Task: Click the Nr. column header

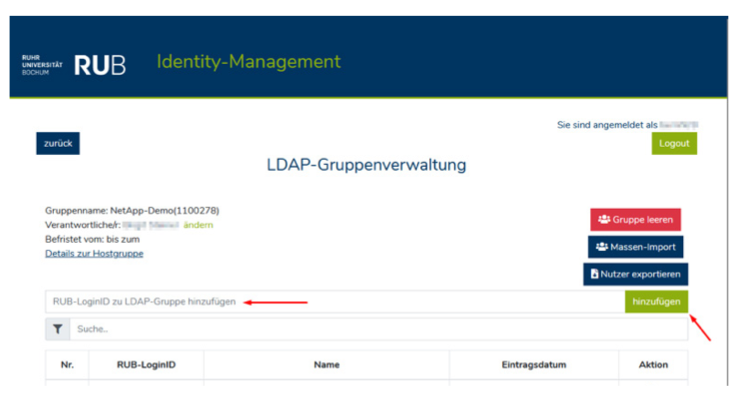Action: 67,365
